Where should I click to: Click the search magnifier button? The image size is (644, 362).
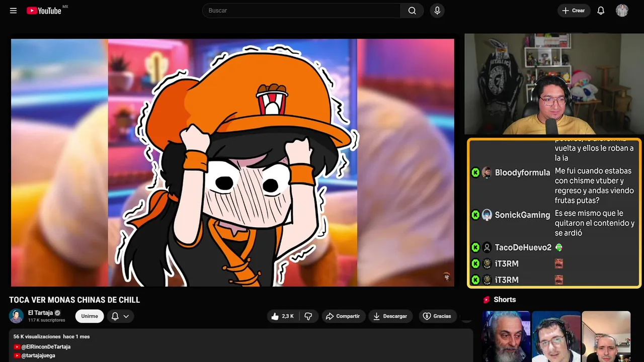click(x=412, y=11)
